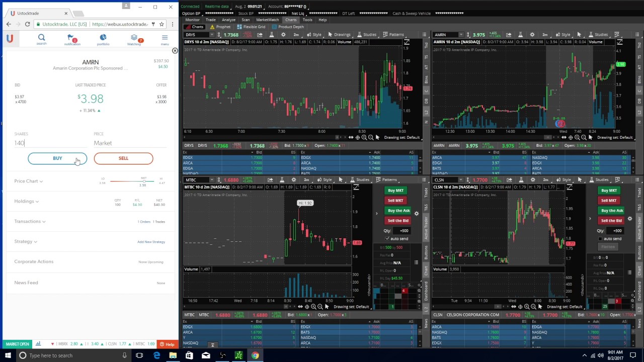Toggle auto send checkbox in CLSN panel
Image resolution: width=644 pixels, height=362 pixels.
pos(600,239)
